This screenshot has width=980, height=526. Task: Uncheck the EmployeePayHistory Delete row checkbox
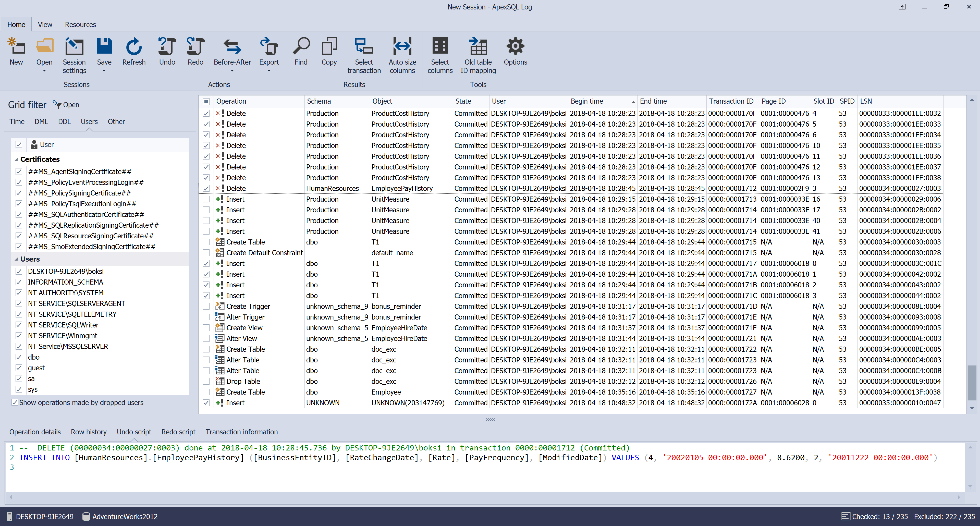(206, 188)
